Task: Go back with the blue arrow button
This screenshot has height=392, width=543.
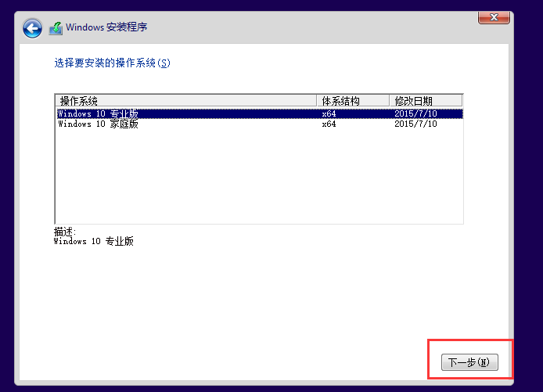Action: pyautogui.click(x=32, y=28)
